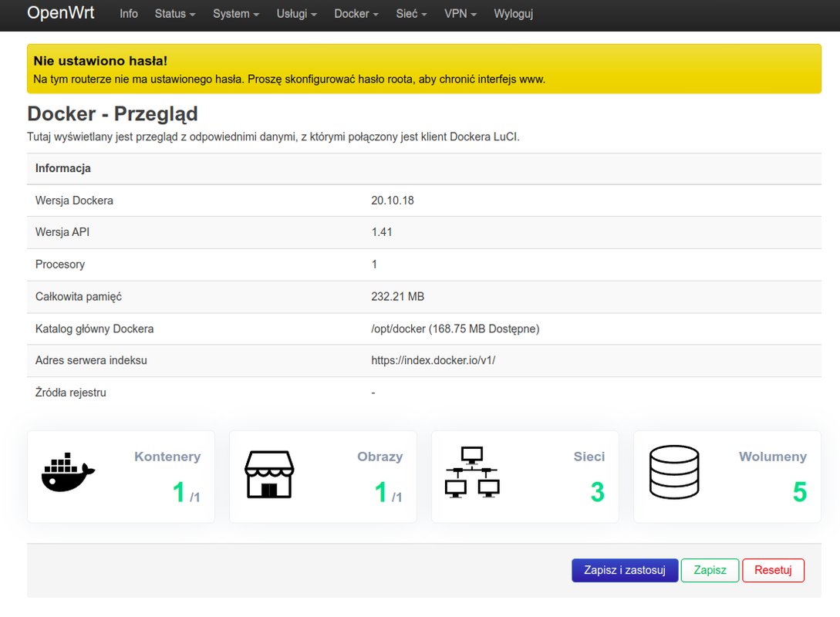Open the Sieci card title
Image resolution: width=840 pixels, height=617 pixels.
589,457
